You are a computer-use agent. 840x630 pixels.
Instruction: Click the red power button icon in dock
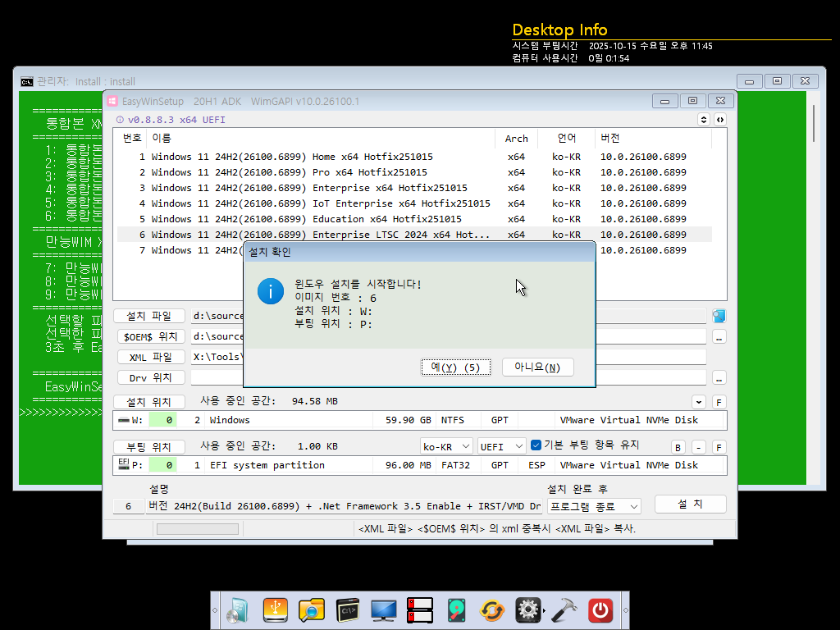(600, 610)
